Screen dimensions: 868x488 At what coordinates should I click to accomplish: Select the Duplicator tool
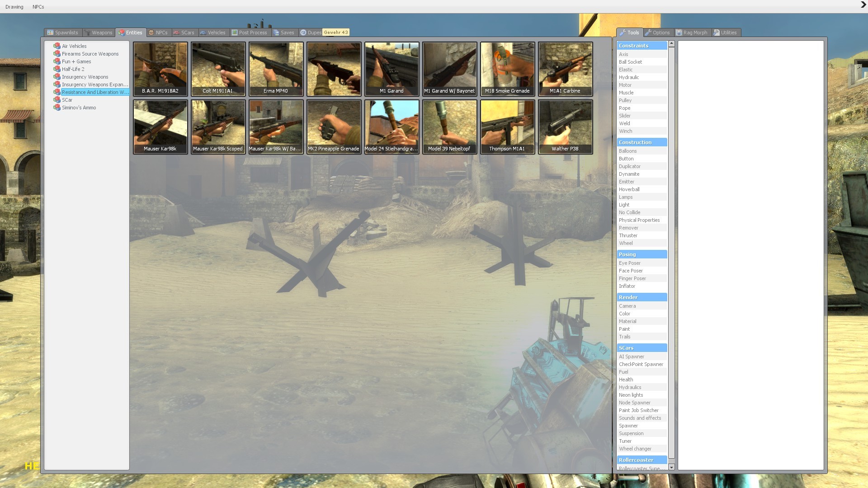click(642, 166)
